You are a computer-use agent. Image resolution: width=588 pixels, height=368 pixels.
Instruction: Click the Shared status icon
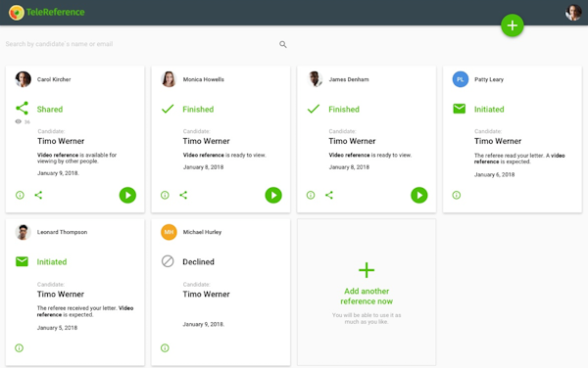tap(23, 109)
